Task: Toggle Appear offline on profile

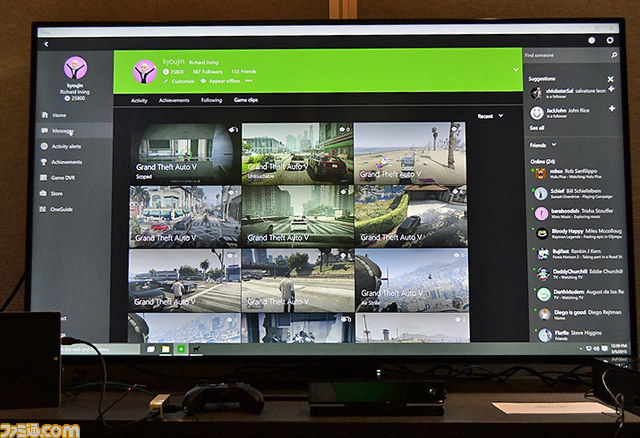Action: [x=220, y=81]
